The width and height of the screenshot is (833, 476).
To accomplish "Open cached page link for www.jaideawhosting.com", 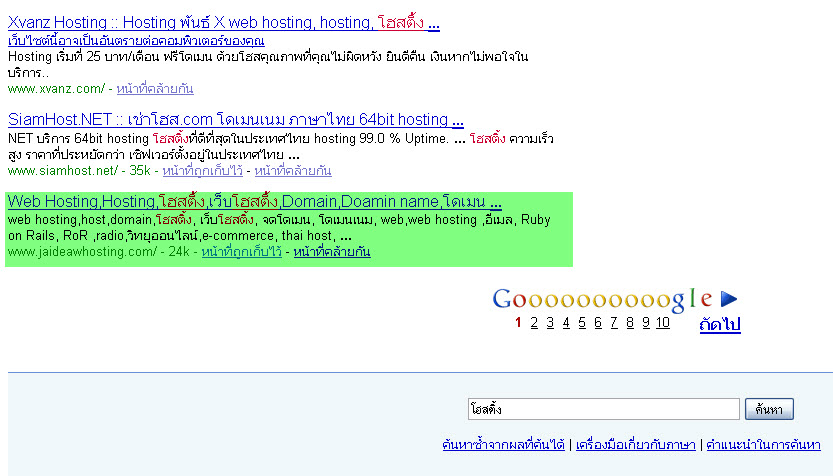I will point(242,252).
